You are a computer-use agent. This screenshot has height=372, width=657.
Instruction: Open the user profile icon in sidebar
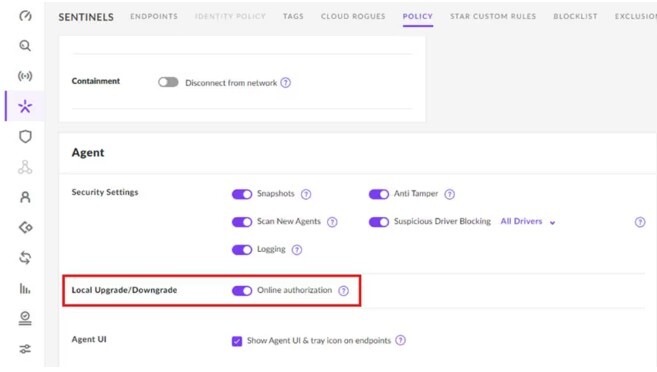click(25, 197)
